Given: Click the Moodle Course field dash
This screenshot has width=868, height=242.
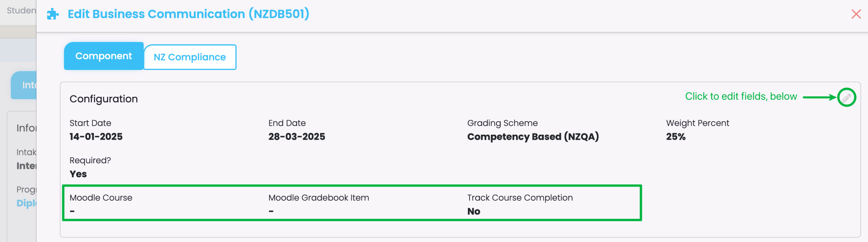Looking at the screenshot, I should click(72, 212).
